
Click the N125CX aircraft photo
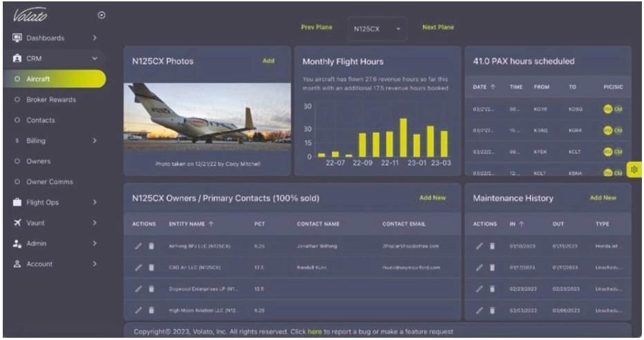(207, 114)
